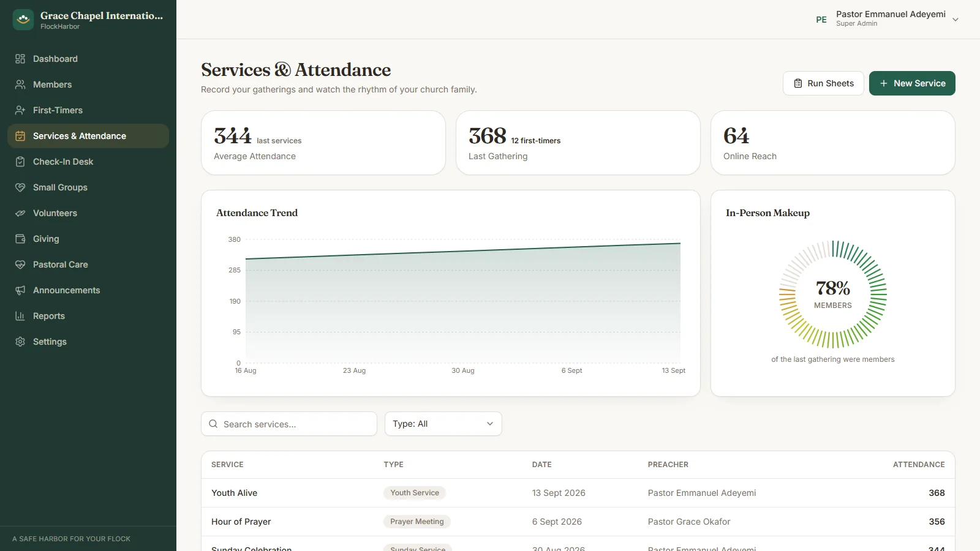Navigate to Small Groups

tap(88, 187)
